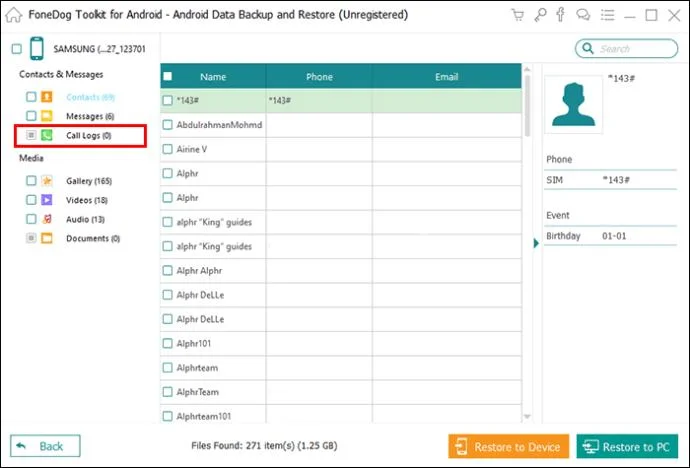Click the Back button
The width and height of the screenshot is (690, 468).
coord(45,446)
